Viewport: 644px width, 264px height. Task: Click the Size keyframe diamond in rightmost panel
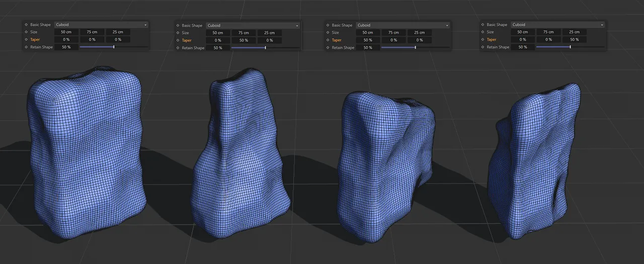pyautogui.click(x=482, y=32)
